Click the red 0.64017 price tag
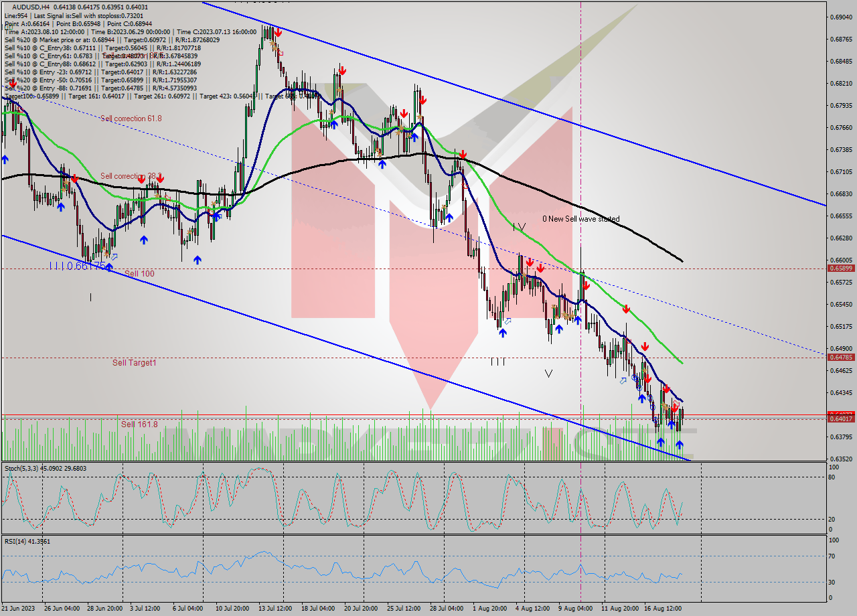Image resolution: width=857 pixels, height=616 pixels. [x=841, y=418]
